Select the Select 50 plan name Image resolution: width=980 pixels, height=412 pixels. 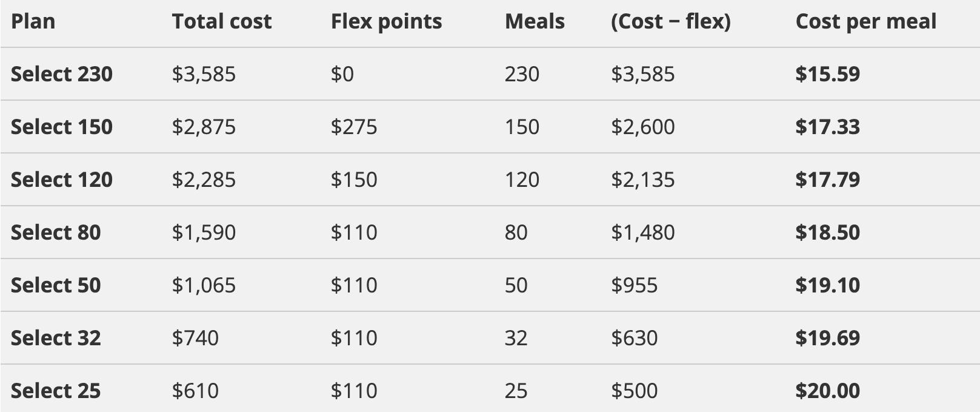56,285
